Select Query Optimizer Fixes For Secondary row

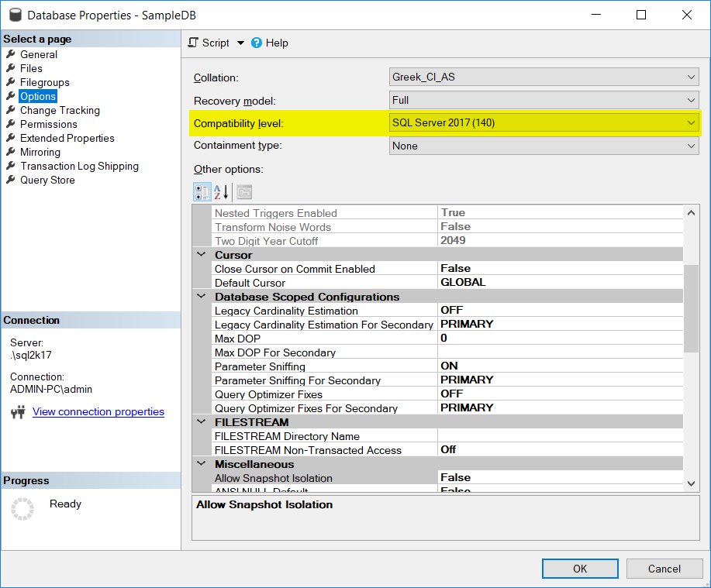(447, 408)
